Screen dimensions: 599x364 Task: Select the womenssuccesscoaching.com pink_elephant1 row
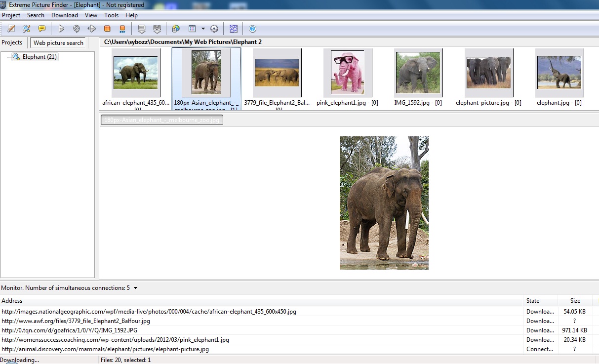(299, 340)
